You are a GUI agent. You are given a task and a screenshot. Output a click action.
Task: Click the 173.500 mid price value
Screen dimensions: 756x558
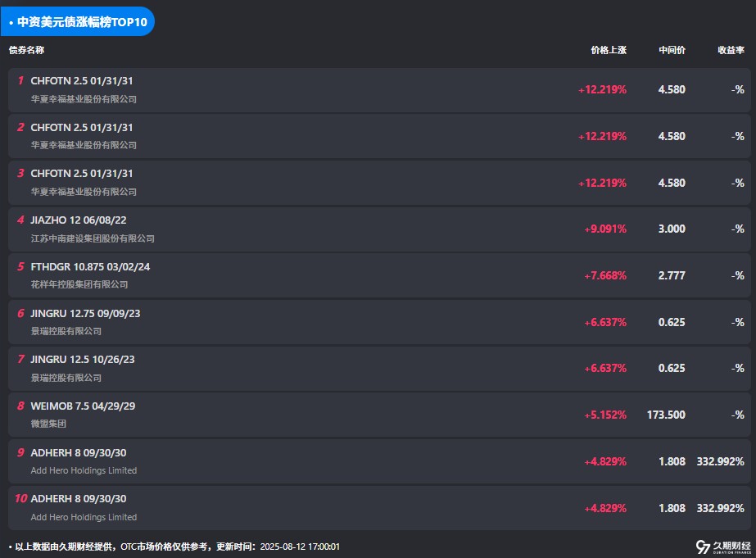(666, 415)
